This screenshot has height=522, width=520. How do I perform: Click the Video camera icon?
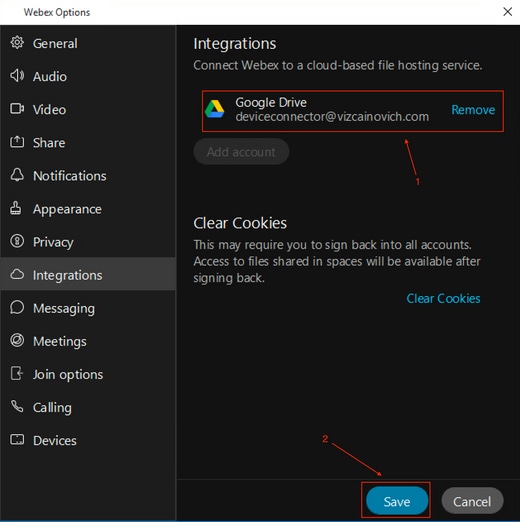(17, 109)
